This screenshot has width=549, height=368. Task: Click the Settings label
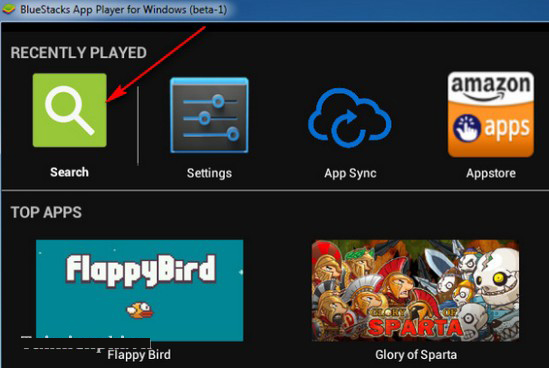pyautogui.click(x=209, y=173)
